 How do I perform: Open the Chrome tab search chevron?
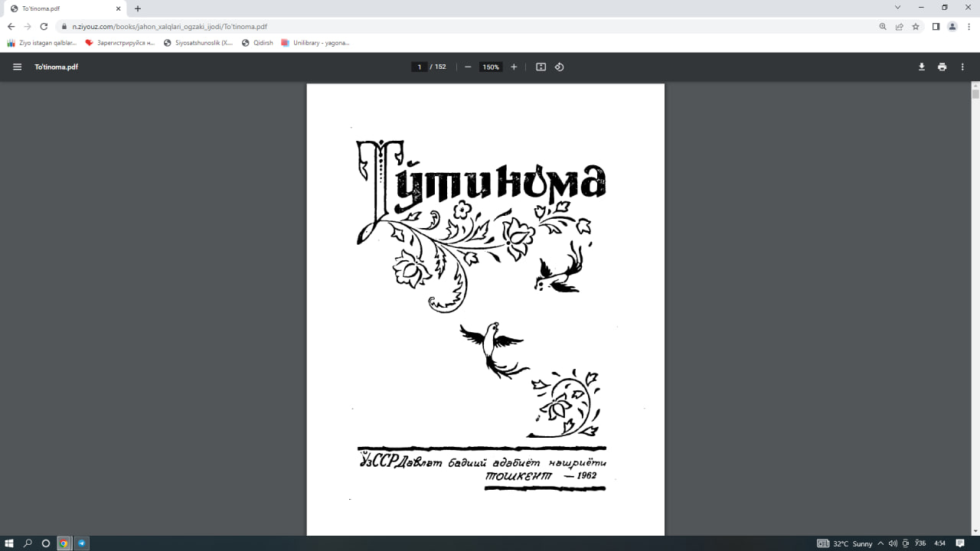click(898, 8)
